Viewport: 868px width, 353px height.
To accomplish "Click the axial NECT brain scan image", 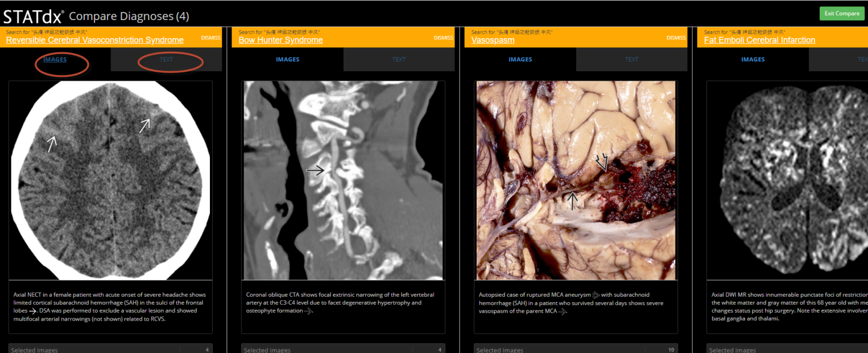I will point(110,180).
